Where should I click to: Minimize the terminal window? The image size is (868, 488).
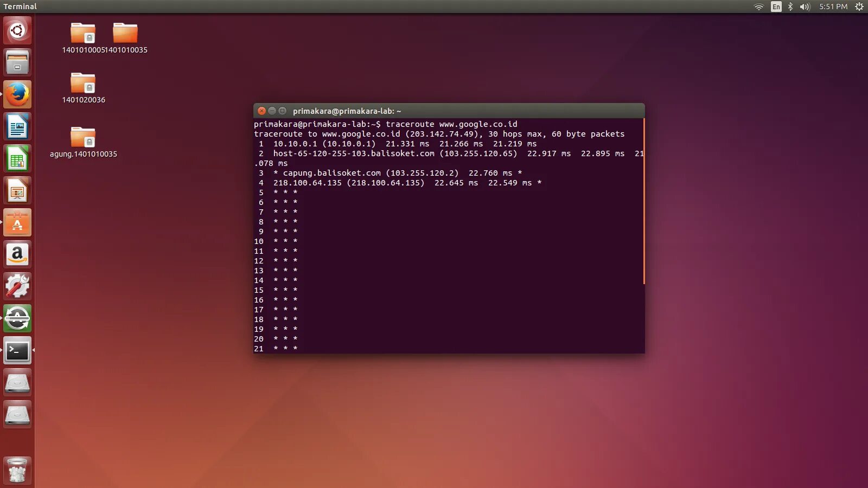[272, 111]
